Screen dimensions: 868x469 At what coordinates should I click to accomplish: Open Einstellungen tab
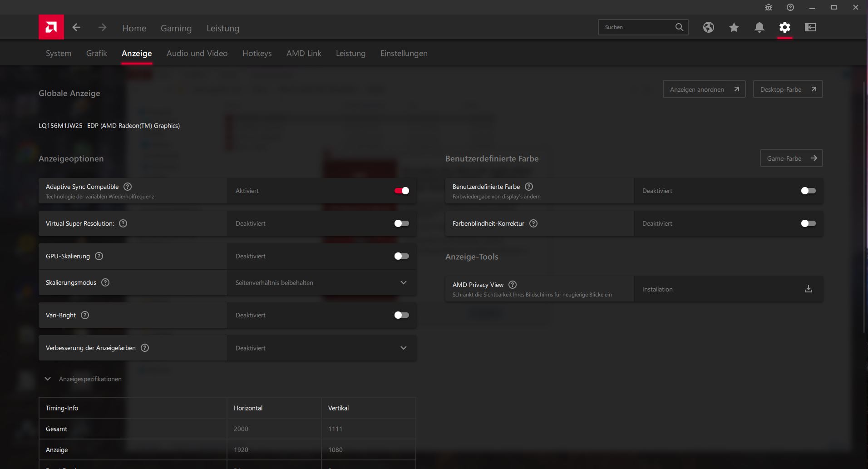click(404, 53)
